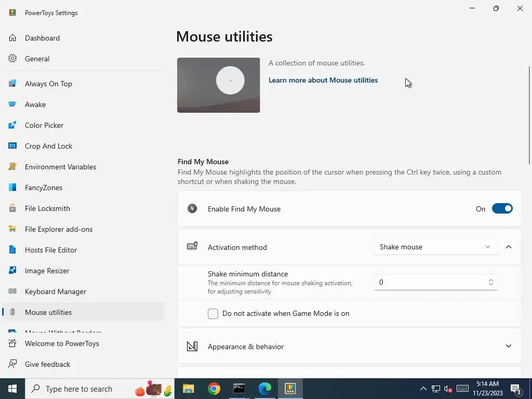The image size is (532, 399).
Task: Click the Shake minimum distance value field
Action: (x=436, y=282)
